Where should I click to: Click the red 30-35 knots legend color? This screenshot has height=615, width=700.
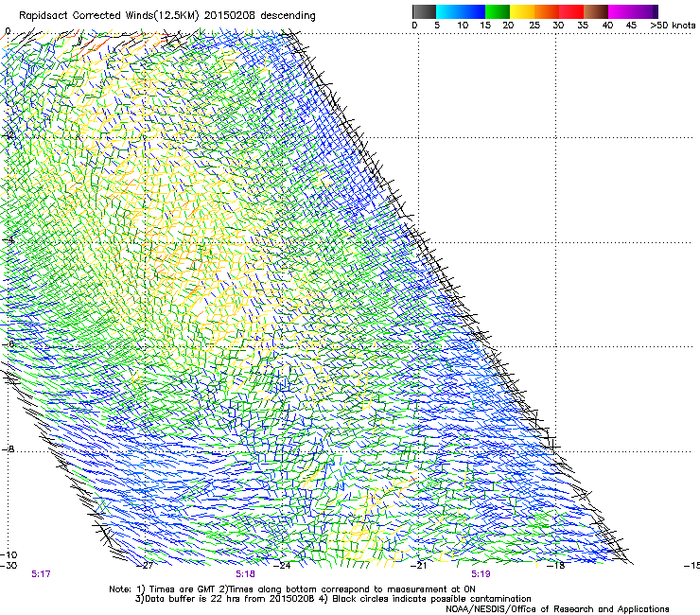[571, 11]
